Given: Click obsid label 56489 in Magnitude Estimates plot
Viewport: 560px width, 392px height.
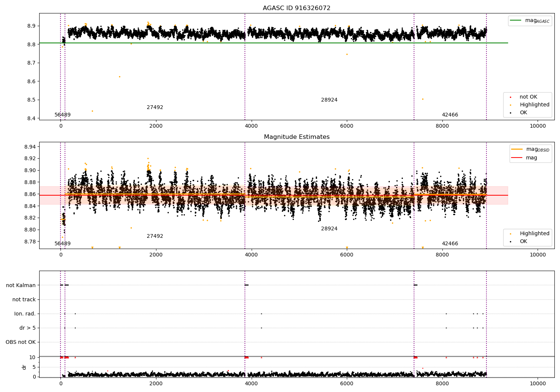Looking at the screenshot, I should pos(62,243).
